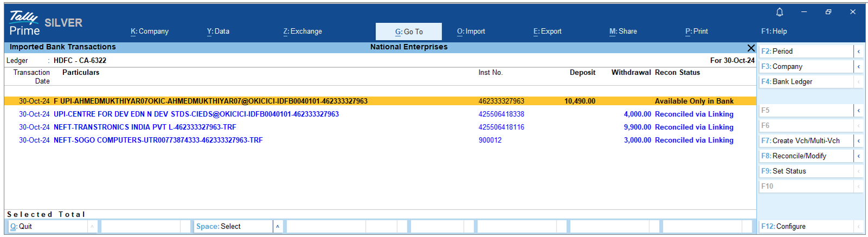Image resolution: width=868 pixels, height=237 pixels.
Task: Open the K: Company menu
Action: point(150,31)
